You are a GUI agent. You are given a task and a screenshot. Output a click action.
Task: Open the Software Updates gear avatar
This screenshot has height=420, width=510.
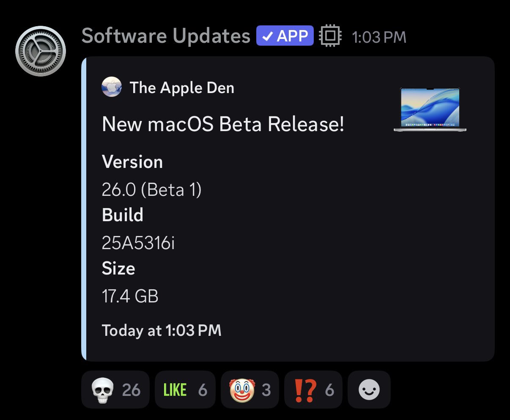(x=40, y=51)
